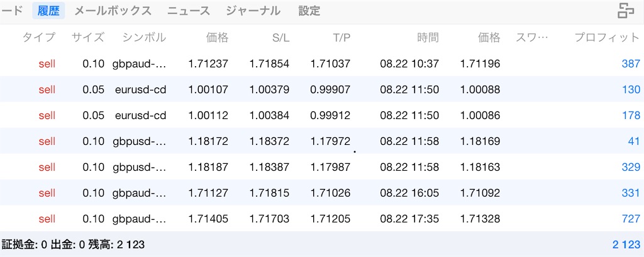Select the gbpusd trade with profit 41
This screenshot has width=644, height=257.
322,141
